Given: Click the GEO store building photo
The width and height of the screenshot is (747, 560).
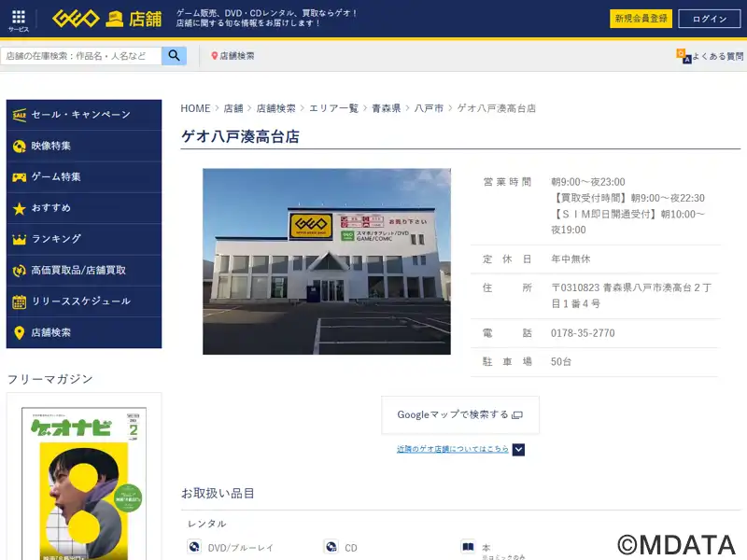Looking at the screenshot, I should click(x=327, y=261).
